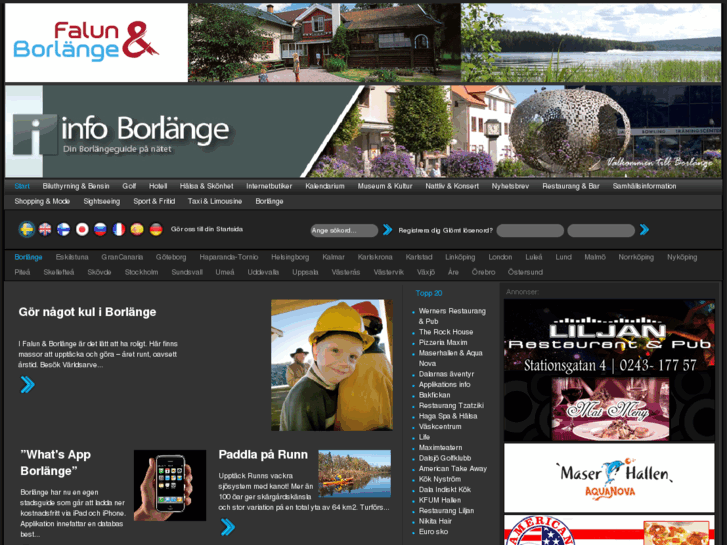
Task: Select the Russian flag language icon
Action: click(x=101, y=229)
